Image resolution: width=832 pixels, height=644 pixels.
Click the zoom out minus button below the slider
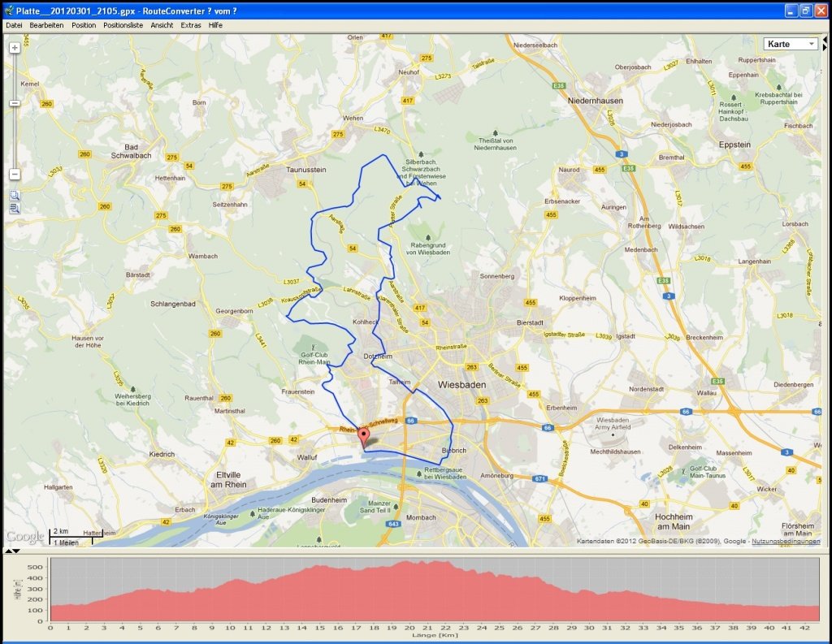(x=15, y=174)
